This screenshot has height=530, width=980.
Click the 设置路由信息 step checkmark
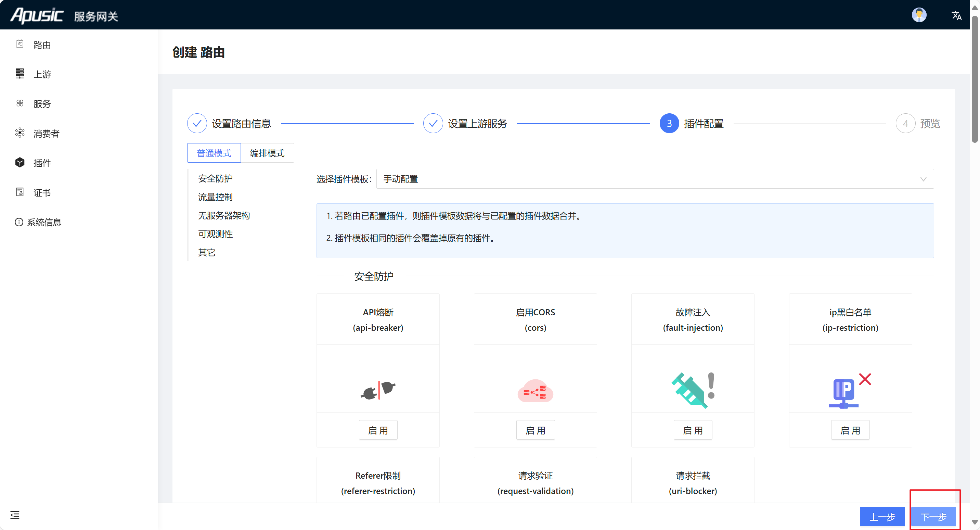197,123
